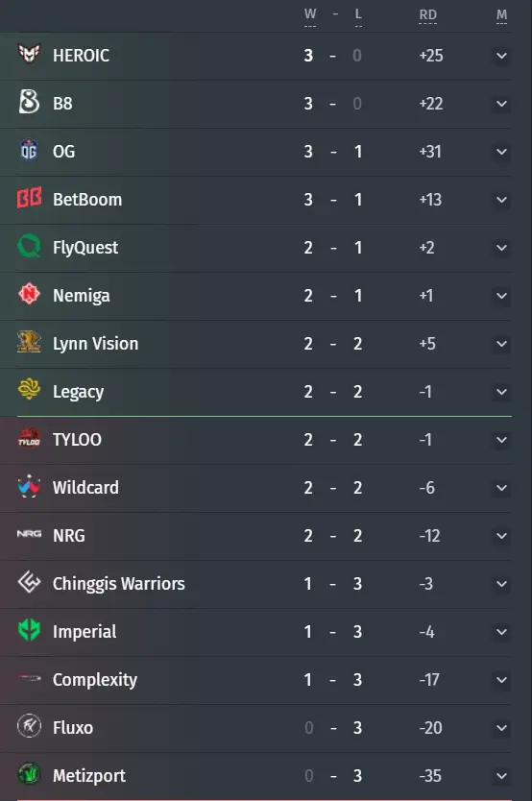The height and width of the screenshot is (801, 532).
Task: Expand matches chevron for Complexity
Action: pyautogui.click(x=502, y=680)
